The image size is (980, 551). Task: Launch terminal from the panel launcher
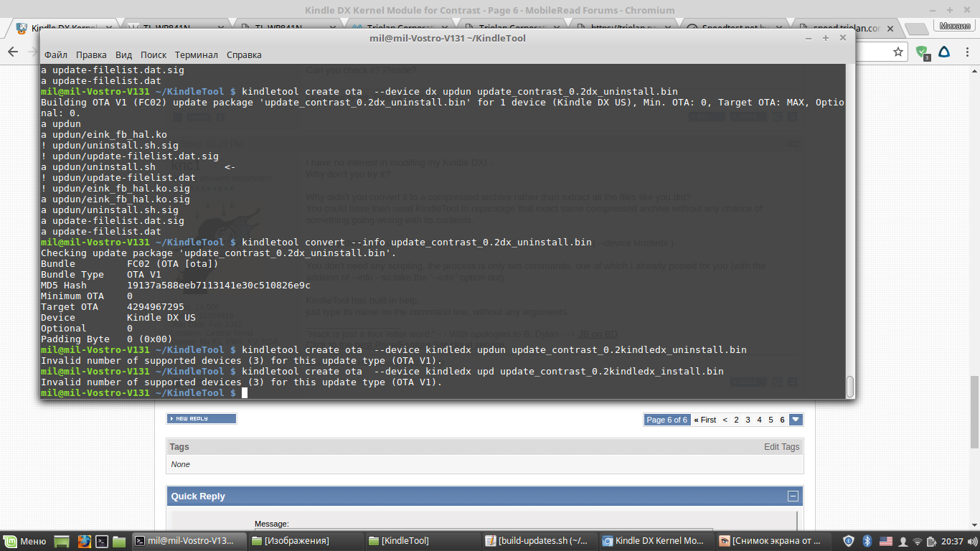click(x=103, y=541)
